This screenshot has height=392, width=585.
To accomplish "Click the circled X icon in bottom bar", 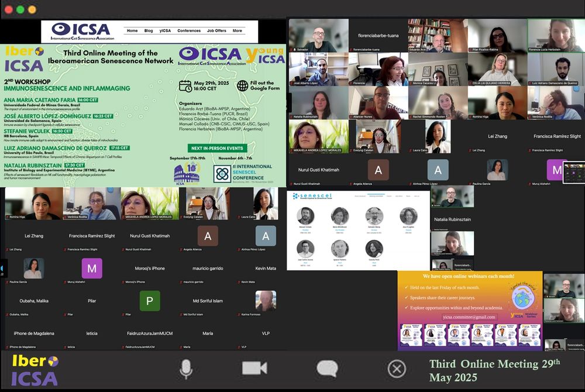I will (397, 369).
